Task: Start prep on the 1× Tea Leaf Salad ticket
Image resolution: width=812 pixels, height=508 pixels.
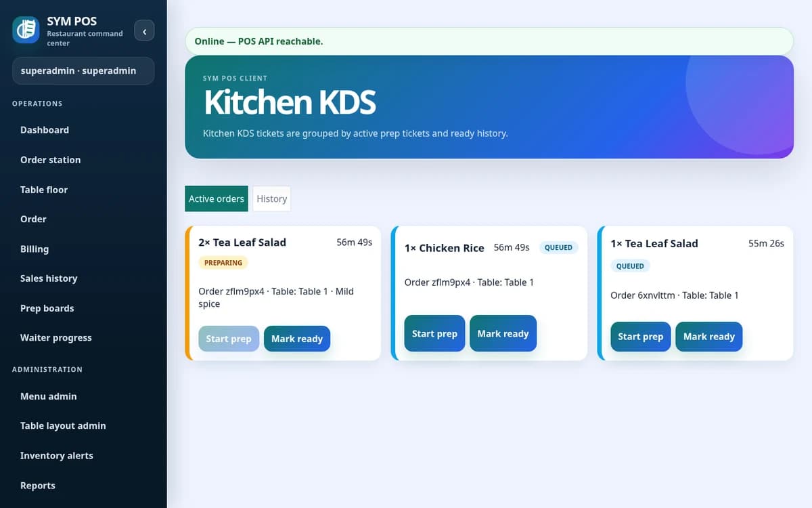Action: [x=640, y=337]
